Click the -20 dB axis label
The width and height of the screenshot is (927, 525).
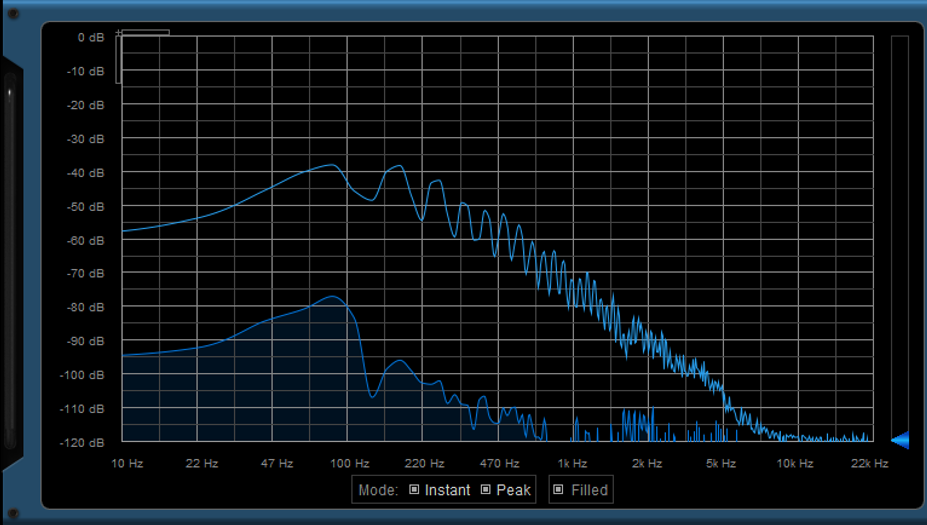click(85, 105)
